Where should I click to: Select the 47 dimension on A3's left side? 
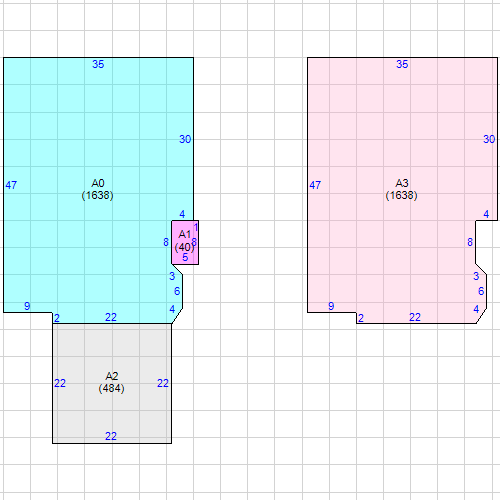pos(315,185)
